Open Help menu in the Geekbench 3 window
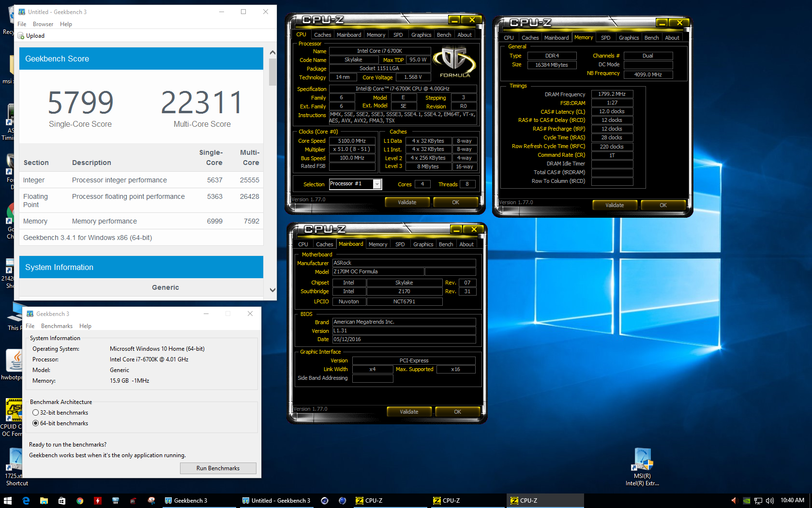 [85, 326]
